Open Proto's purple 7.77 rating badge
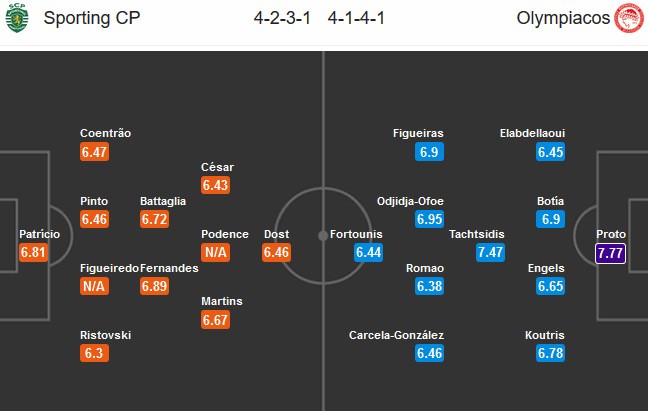The height and width of the screenshot is (411, 648). [x=610, y=253]
